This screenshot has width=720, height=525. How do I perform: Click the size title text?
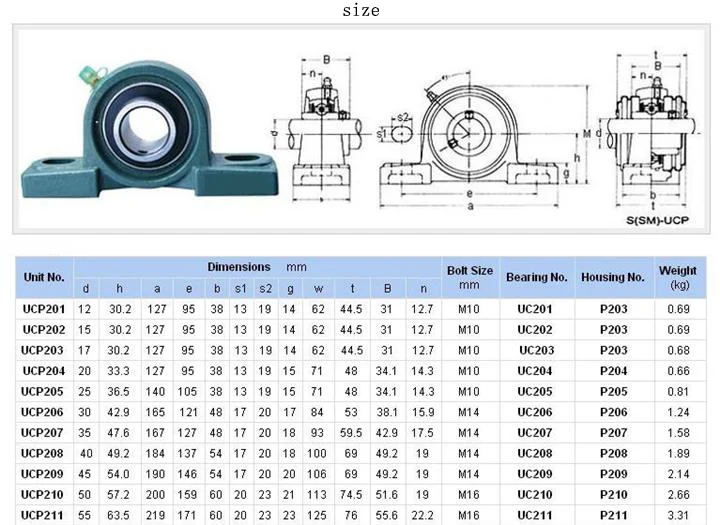[361, 10]
